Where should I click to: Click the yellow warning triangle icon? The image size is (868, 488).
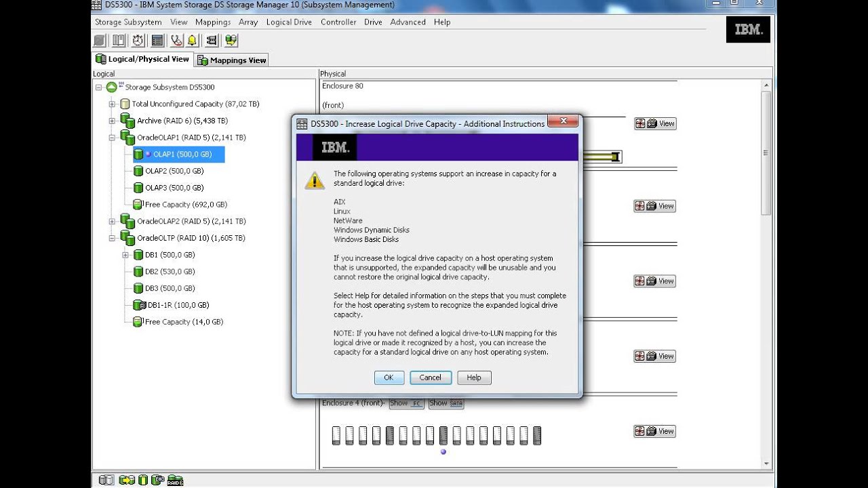[315, 180]
